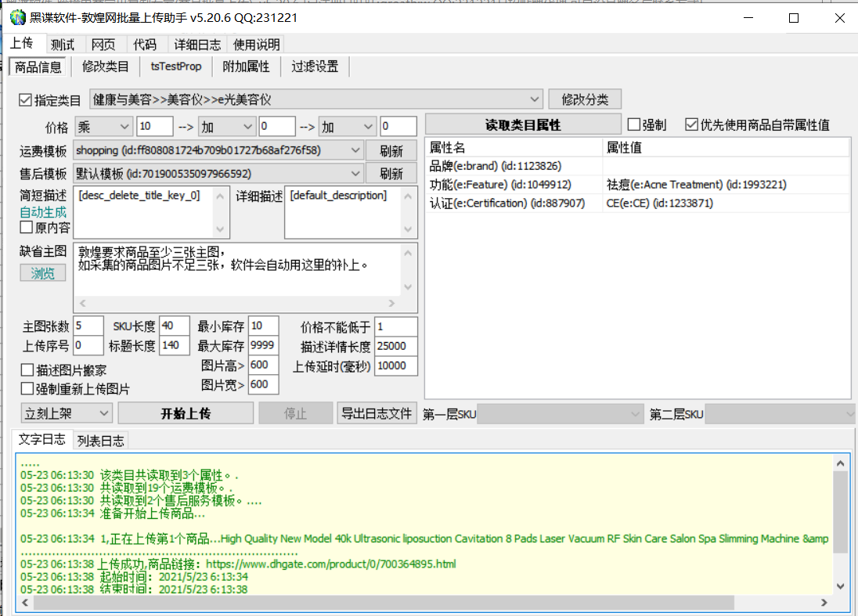This screenshot has height=616, width=858.
Task: Select the 商品信息 sub-tab
Action: pyautogui.click(x=38, y=67)
